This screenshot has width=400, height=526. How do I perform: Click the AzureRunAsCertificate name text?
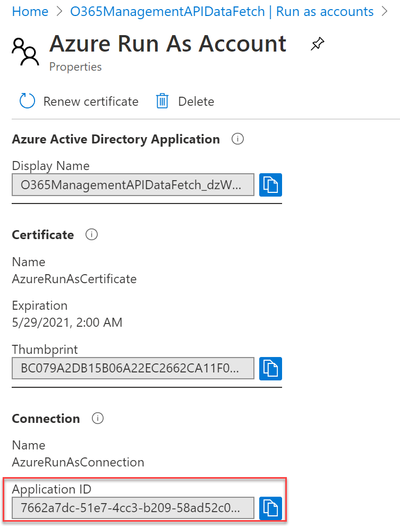[x=74, y=279]
